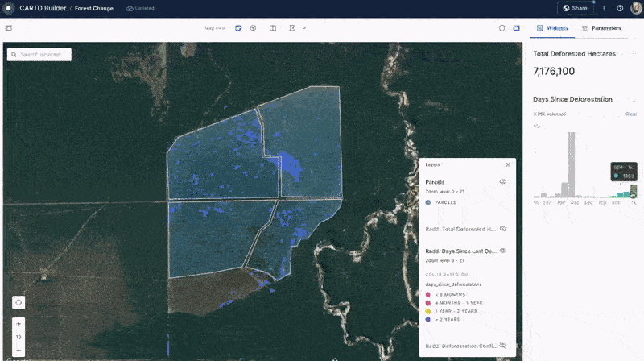
Task: Enable split map view icon
Action: [x=273, y=28]
